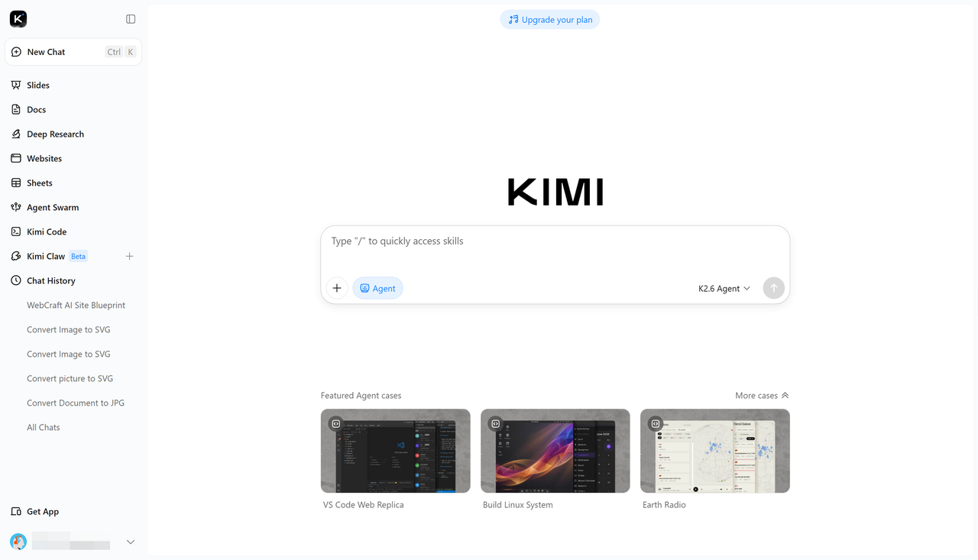Open the Build Linux System thumbnail
This screenshot has height=560, width=978.
point(555,451)
